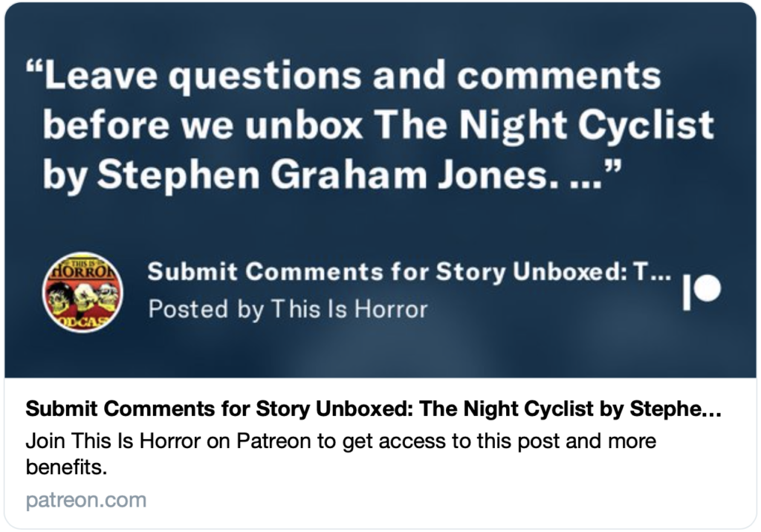This screenshot has height=532, width=761.
Task: Click the white truncated "Submit Comments" title in image
Action: [x=409, y=273]
